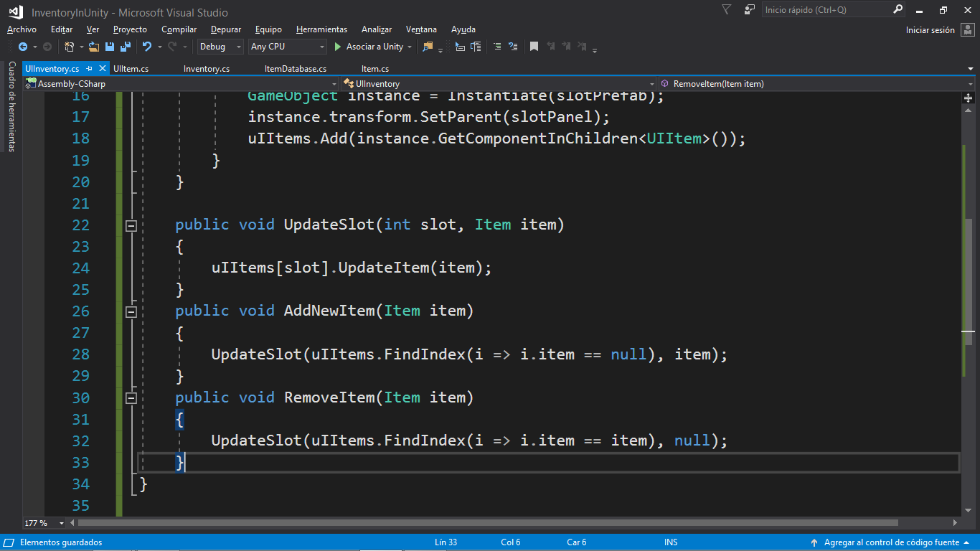Open the Ver menu

coord(93,29)
